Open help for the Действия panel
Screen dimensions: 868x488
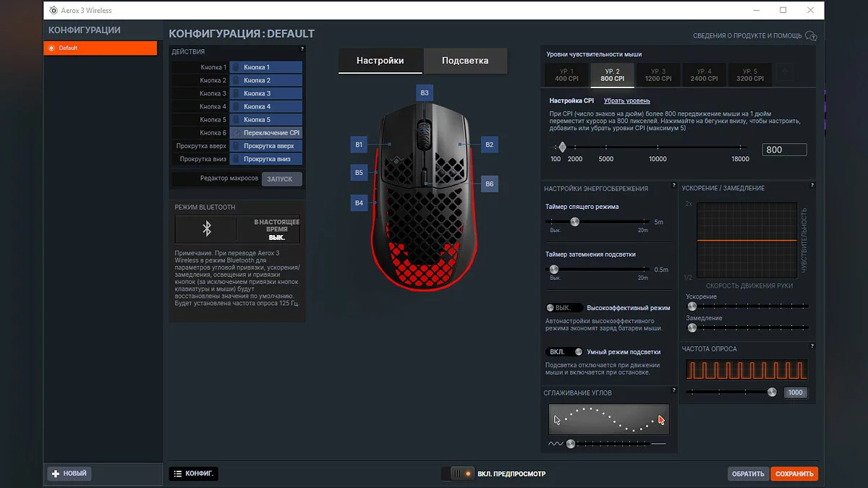(x=302, y=49)
